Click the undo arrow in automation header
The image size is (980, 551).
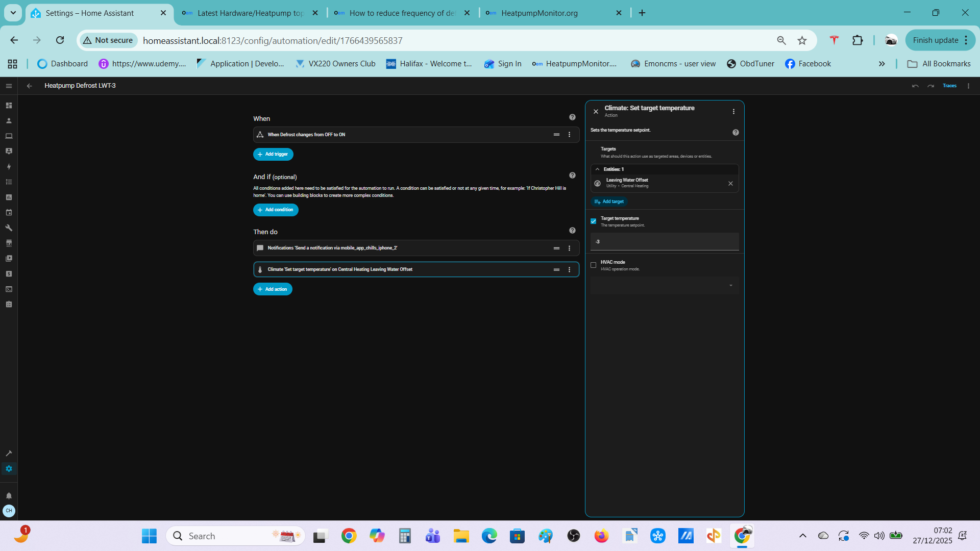click(915, 86)
